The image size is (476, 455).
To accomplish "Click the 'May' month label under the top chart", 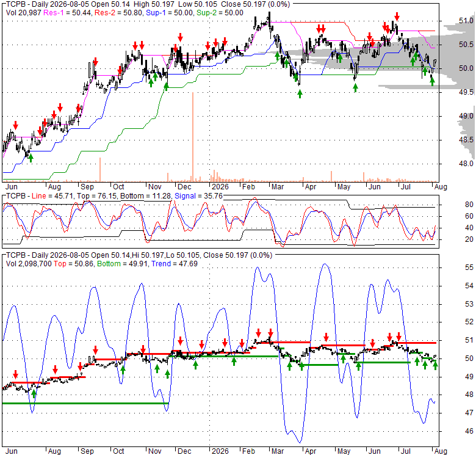I will [344, 186].
